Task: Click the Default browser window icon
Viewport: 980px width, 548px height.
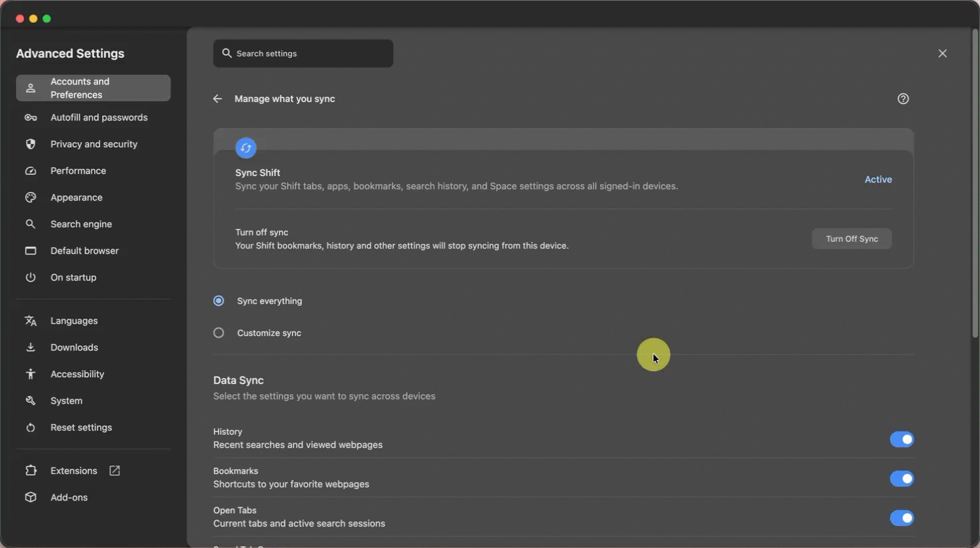Action: pos(31,251)
